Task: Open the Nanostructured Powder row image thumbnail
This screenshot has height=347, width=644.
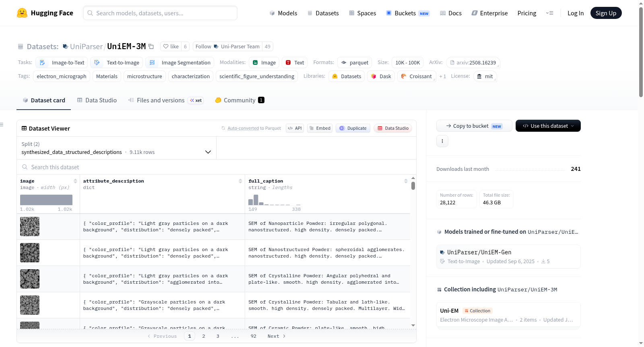Action: coord(30,253)
